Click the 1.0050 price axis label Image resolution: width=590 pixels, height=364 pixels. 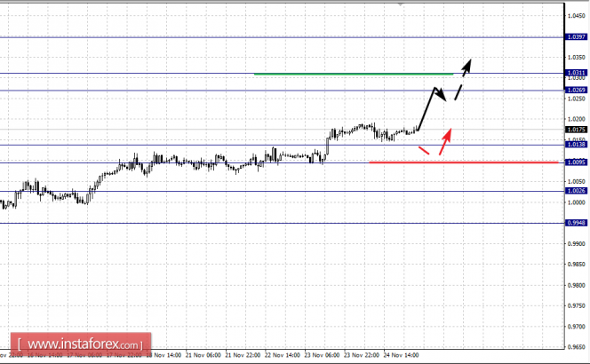tap(577, 182)
